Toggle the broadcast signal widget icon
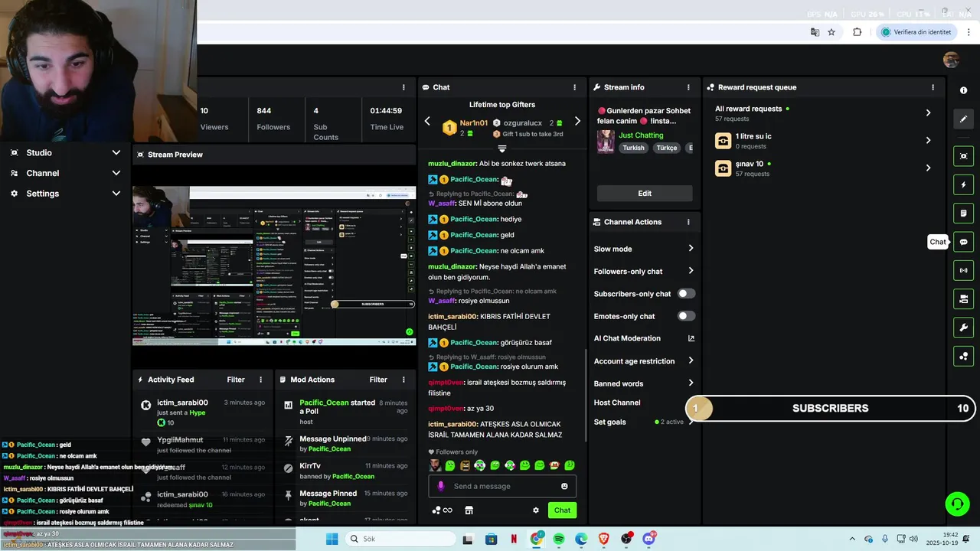980x551 pixels. point(963,270)
